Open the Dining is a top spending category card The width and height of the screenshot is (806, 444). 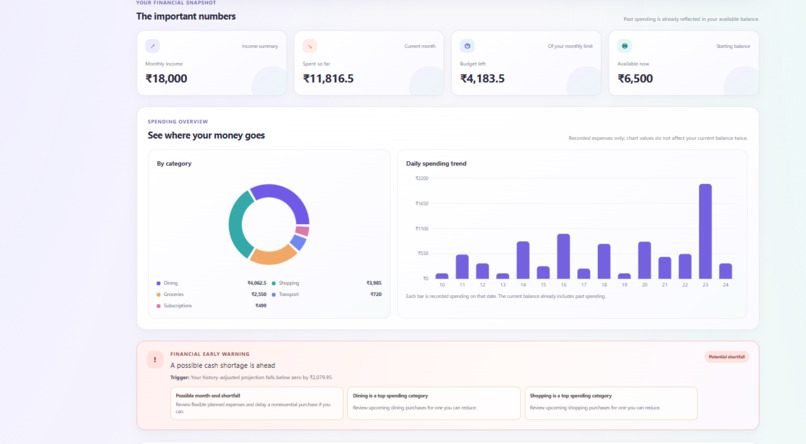click(434, 403)
